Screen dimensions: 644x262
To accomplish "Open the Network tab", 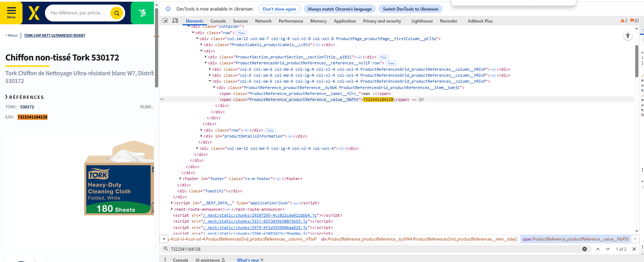I will point(263,21).
